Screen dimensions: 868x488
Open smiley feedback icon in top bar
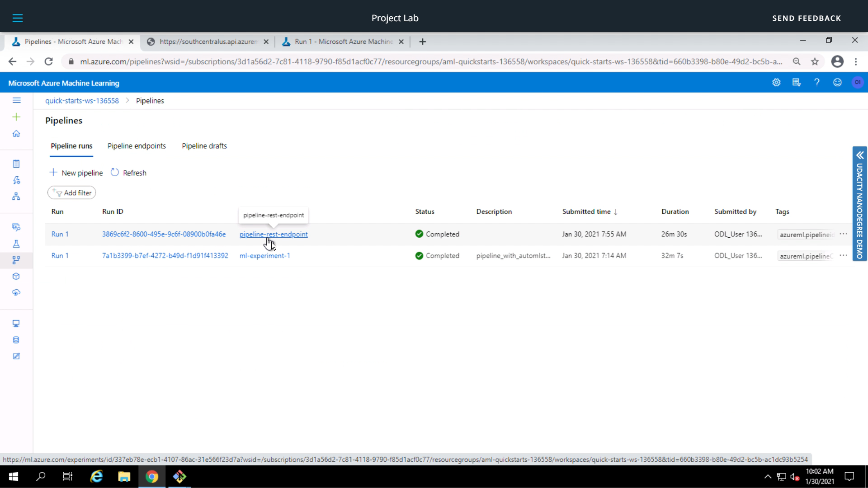click(837, 82)
